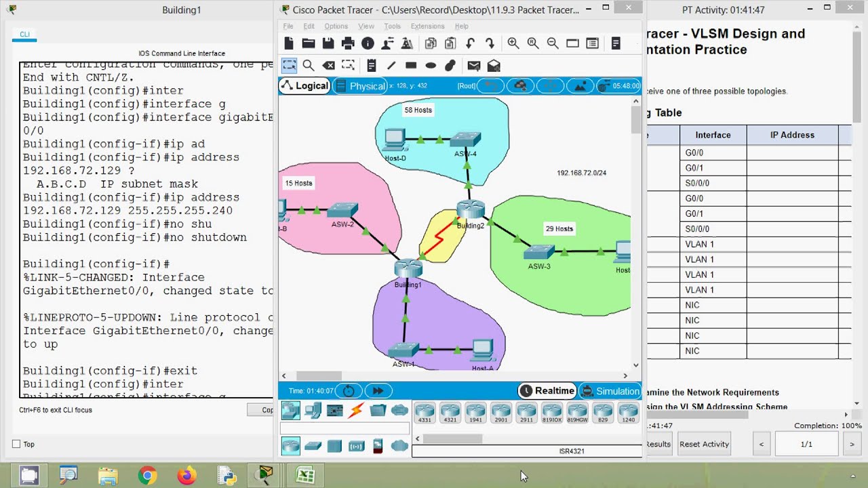Open Chrome from the taskbar
868x488 pixels.
147,476
